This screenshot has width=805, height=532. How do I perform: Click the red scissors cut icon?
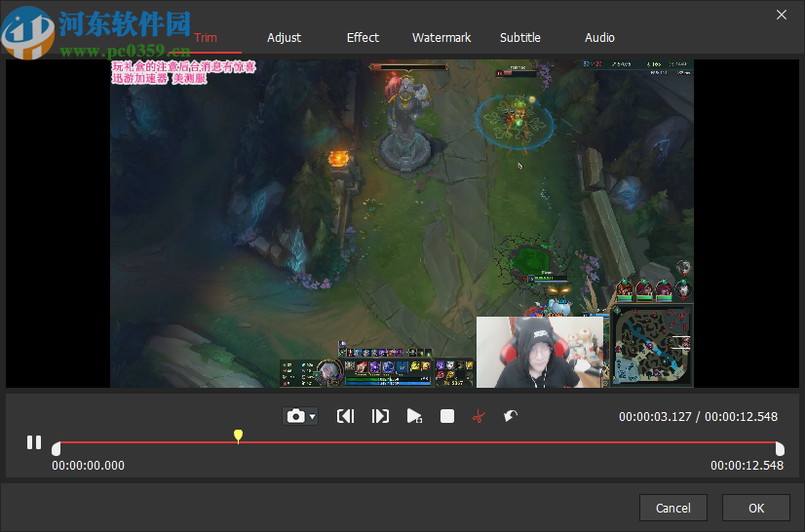point(479,416)
